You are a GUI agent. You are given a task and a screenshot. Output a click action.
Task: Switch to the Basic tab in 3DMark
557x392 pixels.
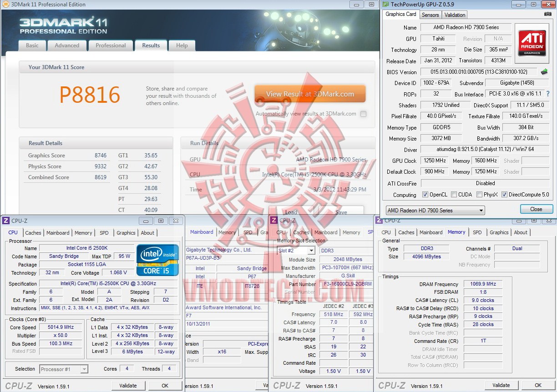coord(32,45)
